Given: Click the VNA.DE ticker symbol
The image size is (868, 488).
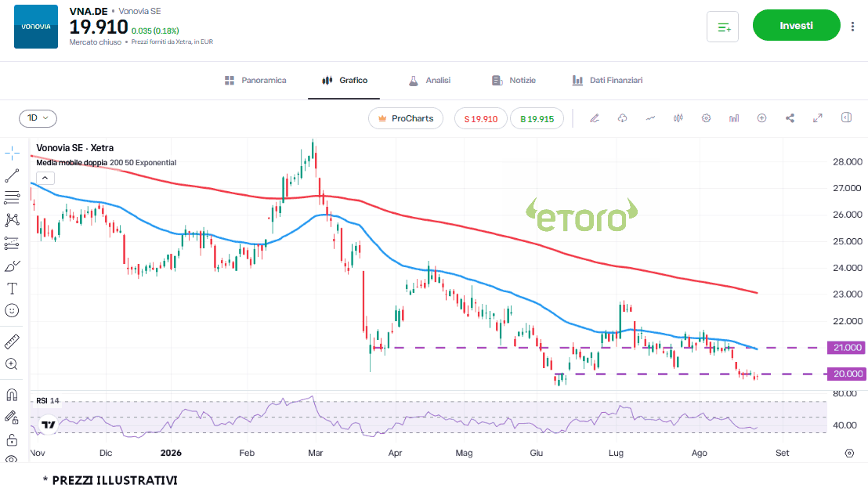Looking at the screenshot, I should click(89, 11).
